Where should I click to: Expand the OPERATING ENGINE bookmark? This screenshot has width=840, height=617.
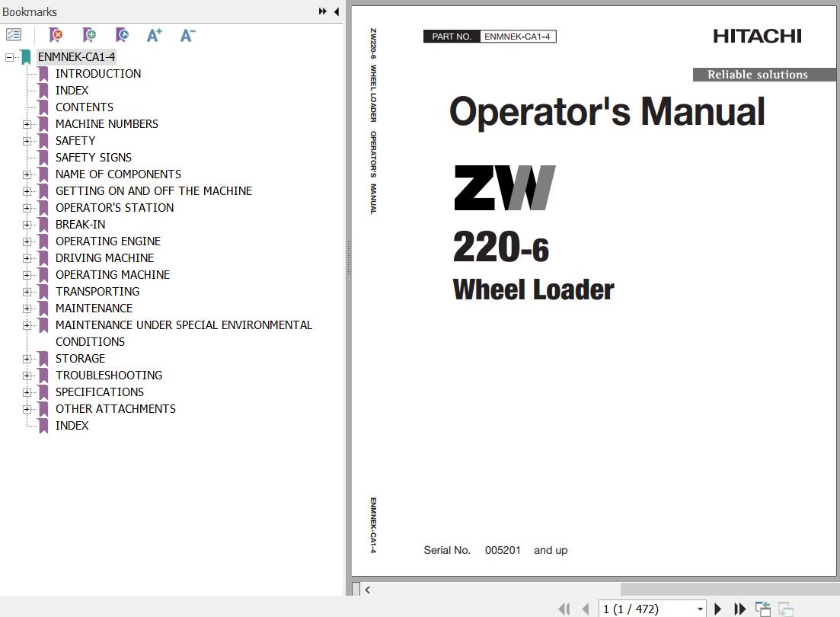click(27, 241)
